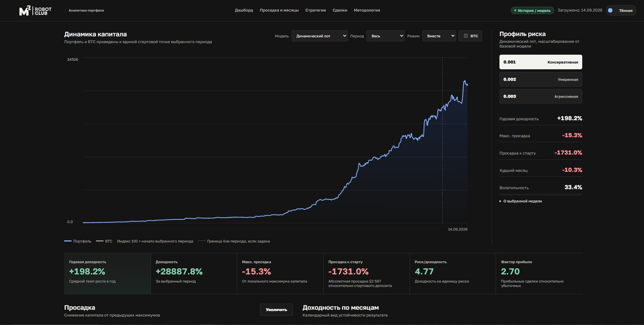Click the Доходность +28887.8% value
Viewport: 644px width, 325px height.
179,272
